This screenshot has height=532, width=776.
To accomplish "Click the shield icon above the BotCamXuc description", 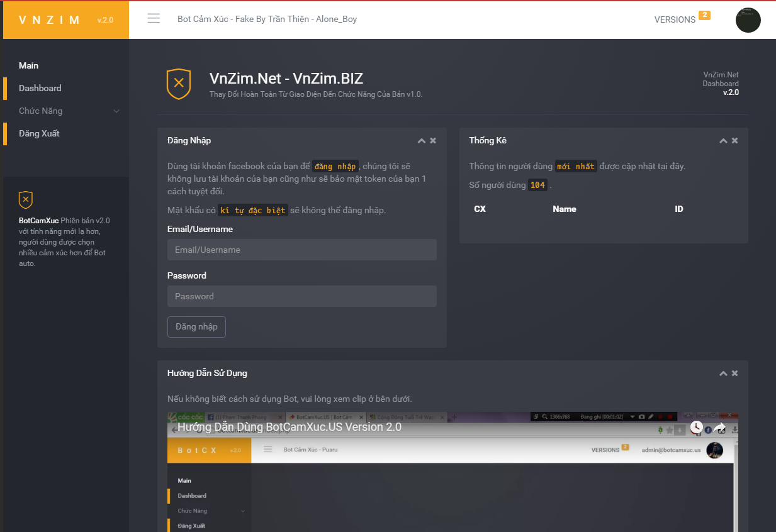I will point(26,200).
